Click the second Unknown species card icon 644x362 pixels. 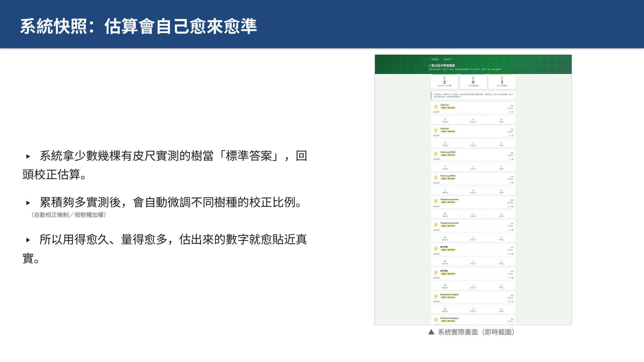[x=436, y=130]
